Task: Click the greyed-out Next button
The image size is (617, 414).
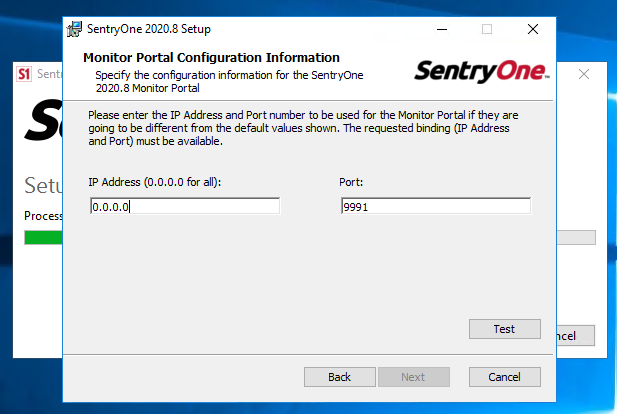Action: (x=414, y=377)
